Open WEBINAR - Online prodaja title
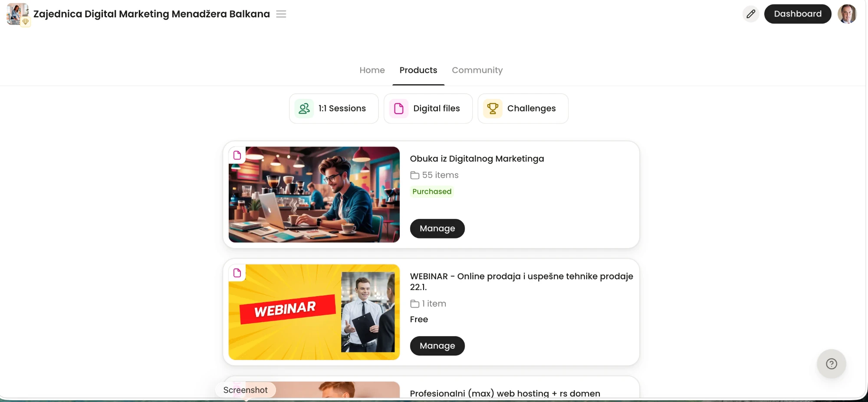 click(521, 281)
